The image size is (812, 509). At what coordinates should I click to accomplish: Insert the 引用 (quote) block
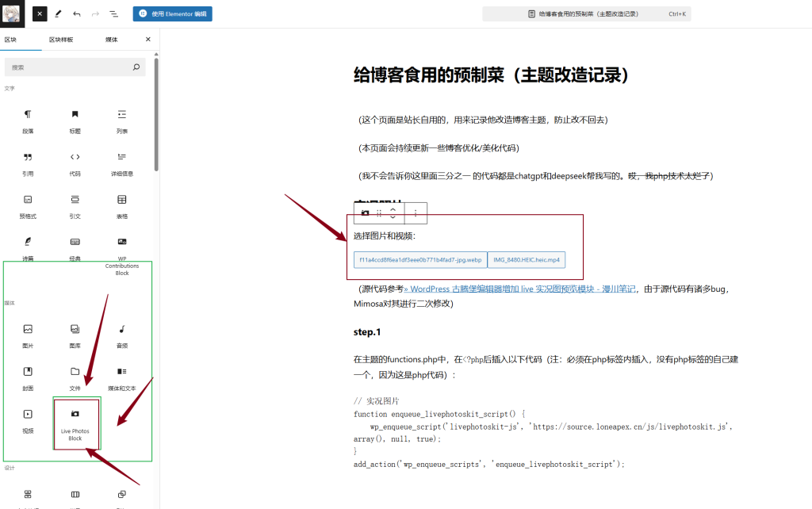coord(28,163)
